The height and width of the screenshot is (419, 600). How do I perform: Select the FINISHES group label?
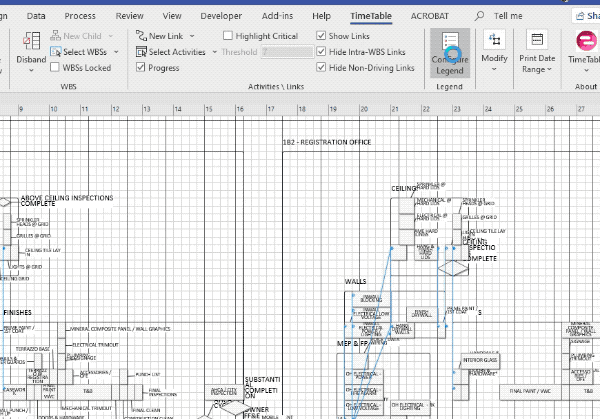[18, 313]
